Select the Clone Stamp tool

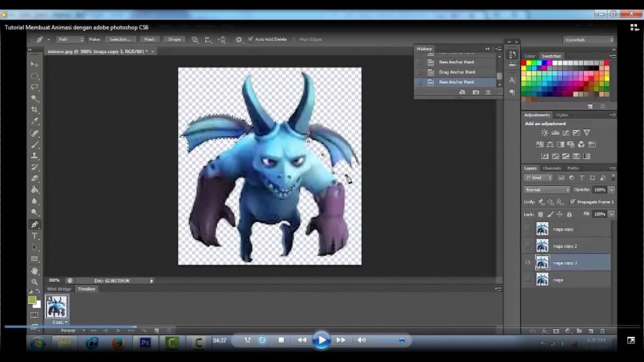[35, 156]
